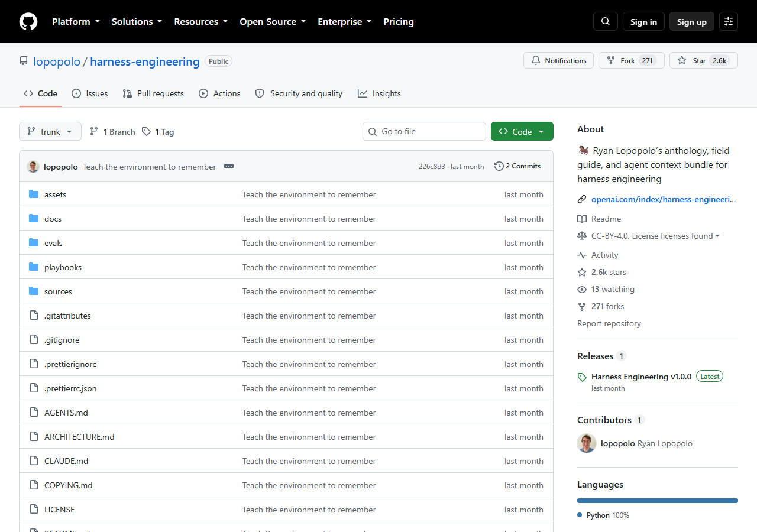Open the Issues tab
757x532 pixels.
(90, 93)
